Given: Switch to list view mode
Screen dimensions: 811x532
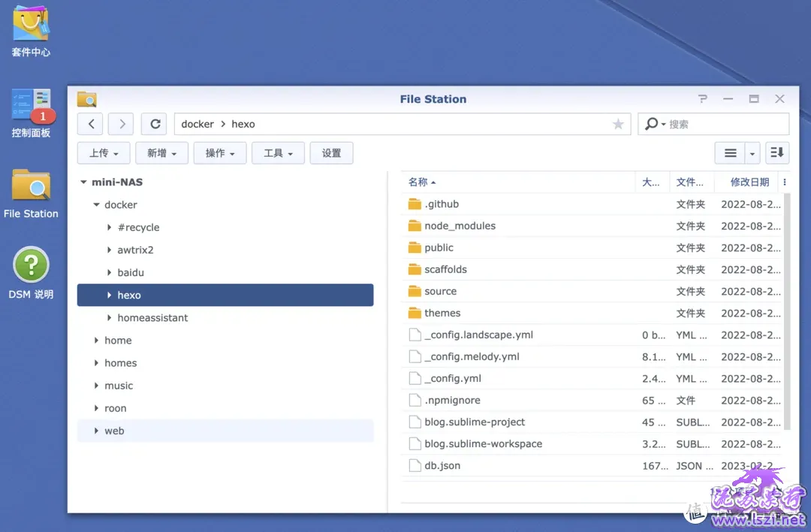Looking at the screenshot, I should (x=730, y=153).
